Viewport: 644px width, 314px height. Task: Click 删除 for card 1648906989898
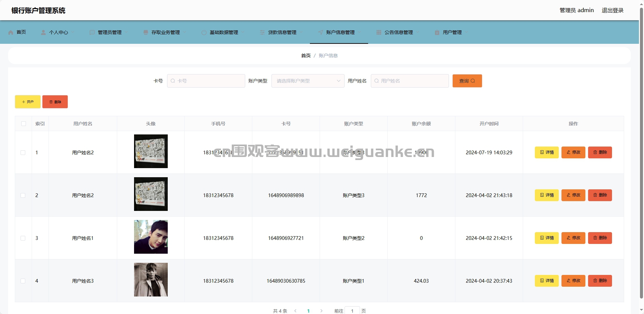[x=600, y=195]
